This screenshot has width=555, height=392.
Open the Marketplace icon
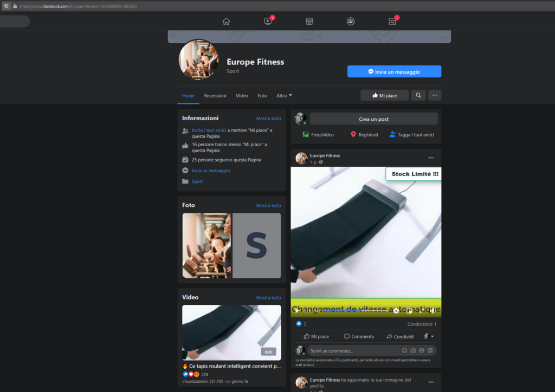(x=309, y=22)
